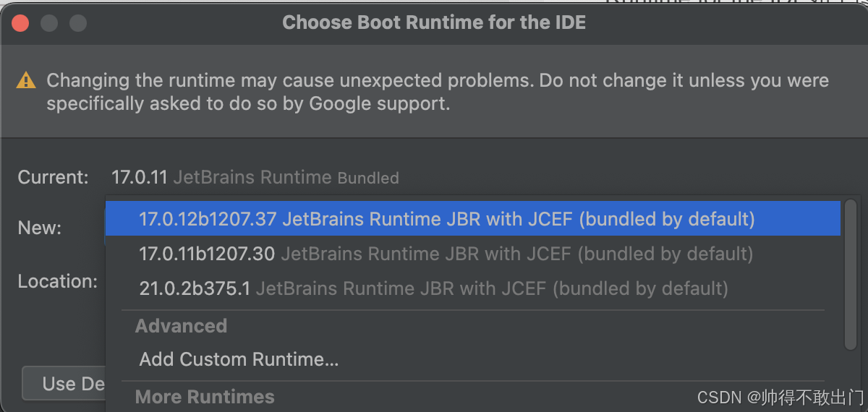Click the runtime change warning message text
This screenshot has height=412, width=868.
coord(438,92)
